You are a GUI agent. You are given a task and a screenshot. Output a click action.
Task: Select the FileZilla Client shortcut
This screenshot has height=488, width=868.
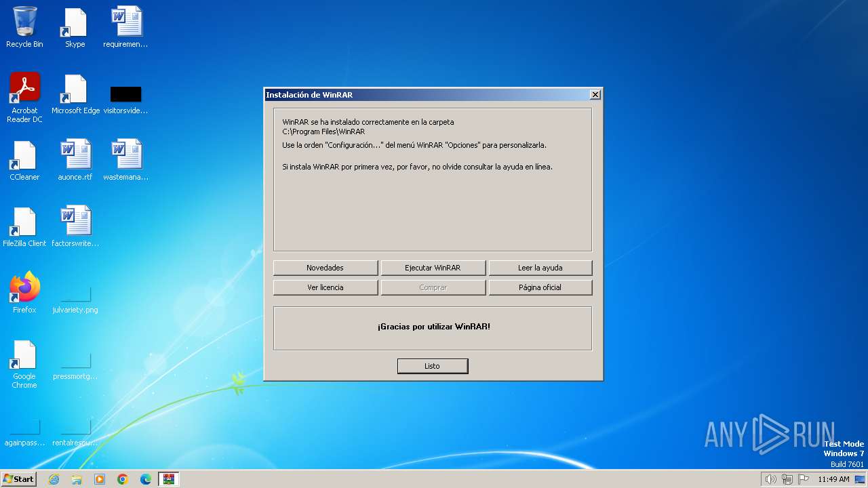point(24,226)
